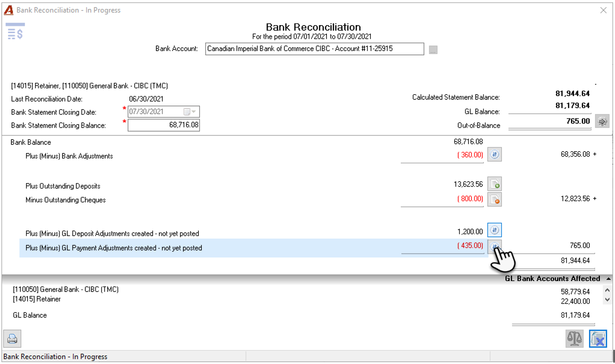The height and width of the screenshot is (364, 615).
Task: Click the GL Deposit Adjustments row label
Action: point(112,233)
